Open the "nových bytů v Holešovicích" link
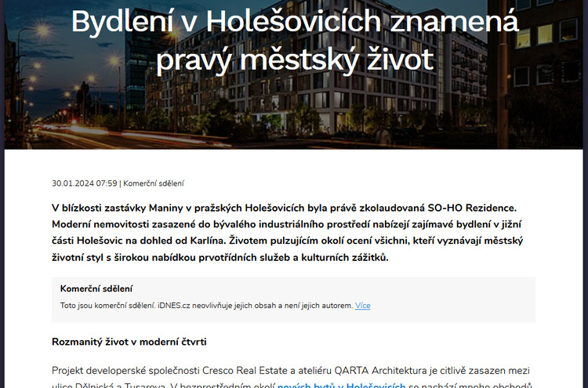 tap(341, 385)
